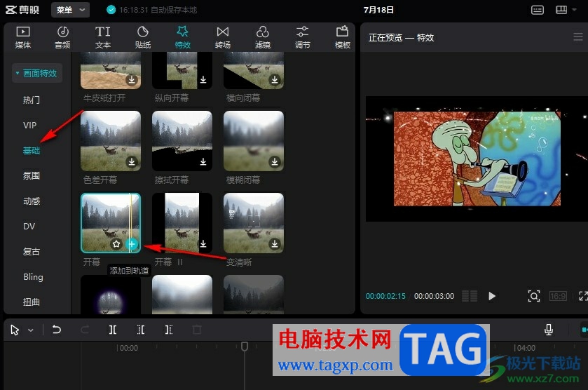The height and width of the screenshot is (390, 588).
Task: Preview the 擦拭开幕 effect thumbnail
Action: [182, 141]
